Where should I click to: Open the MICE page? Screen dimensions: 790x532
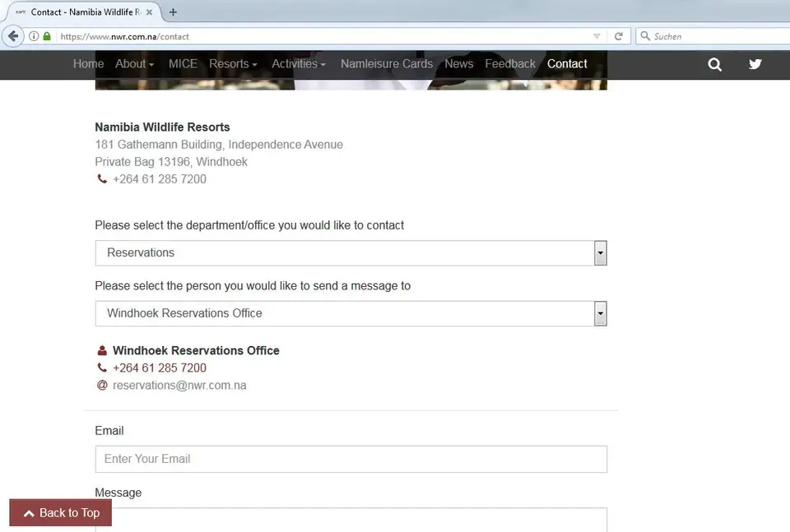[x=183, y=64]
